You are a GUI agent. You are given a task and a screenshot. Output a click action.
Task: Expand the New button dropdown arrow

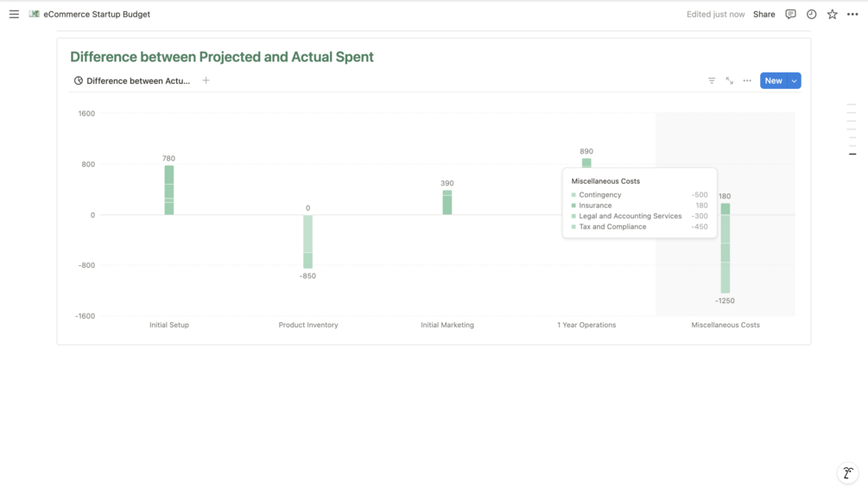(x=794, y=80)
